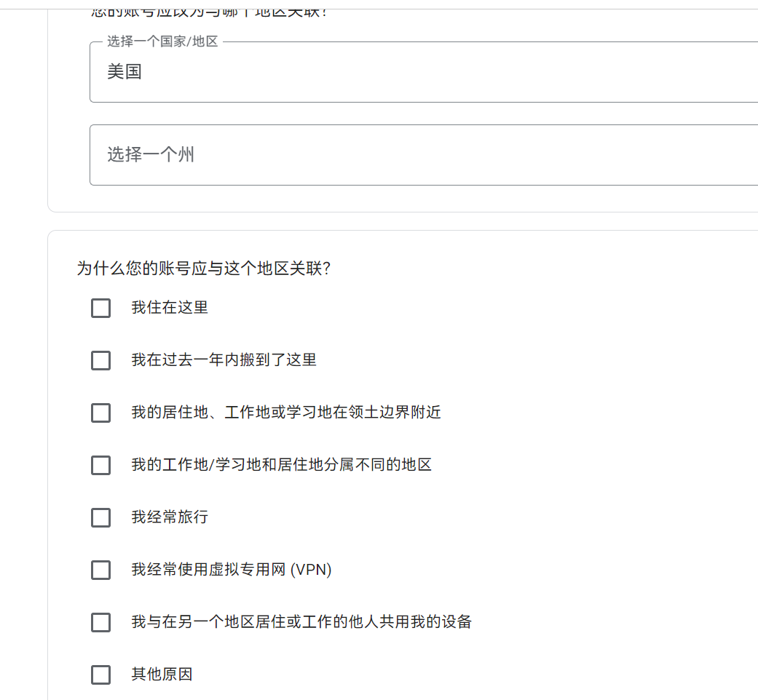
Task: Click label 我与在另一个地区居住或工作的他人共用我的设备
Action: 301,621
